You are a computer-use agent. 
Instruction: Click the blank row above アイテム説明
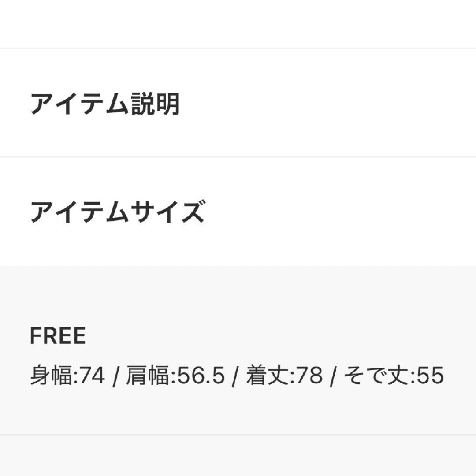238,23
